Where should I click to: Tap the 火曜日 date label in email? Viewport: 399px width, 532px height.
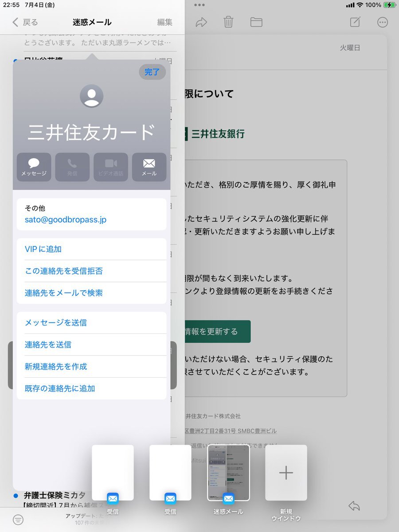(x=350, y=48)
